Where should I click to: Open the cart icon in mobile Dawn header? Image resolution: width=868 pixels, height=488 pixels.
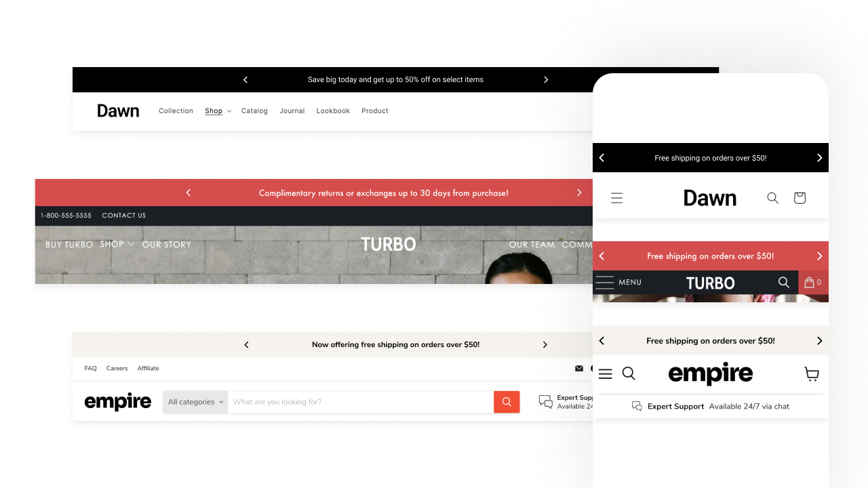[800, 198]
